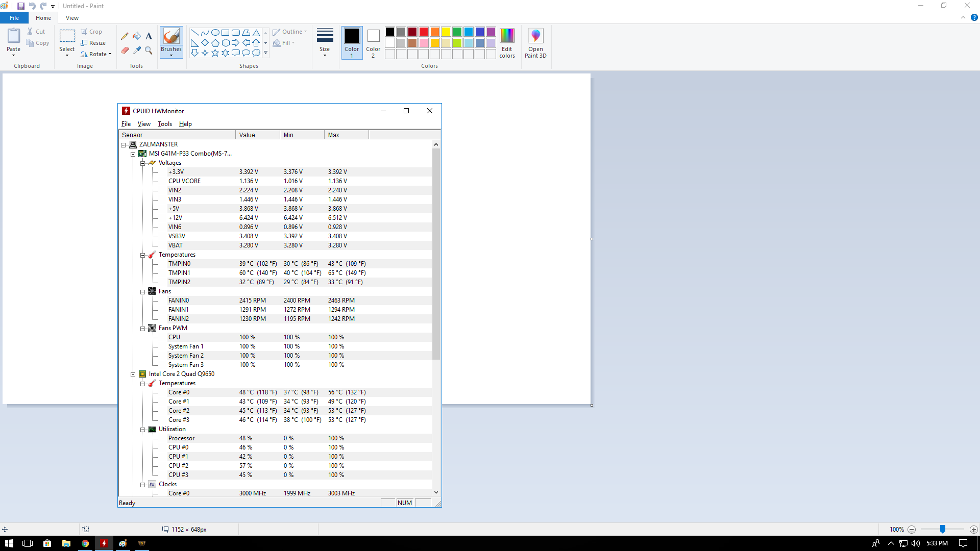Collapse the Utilization tree node
This screenshot has height=551, width=980.
click(x=143, y=430)
